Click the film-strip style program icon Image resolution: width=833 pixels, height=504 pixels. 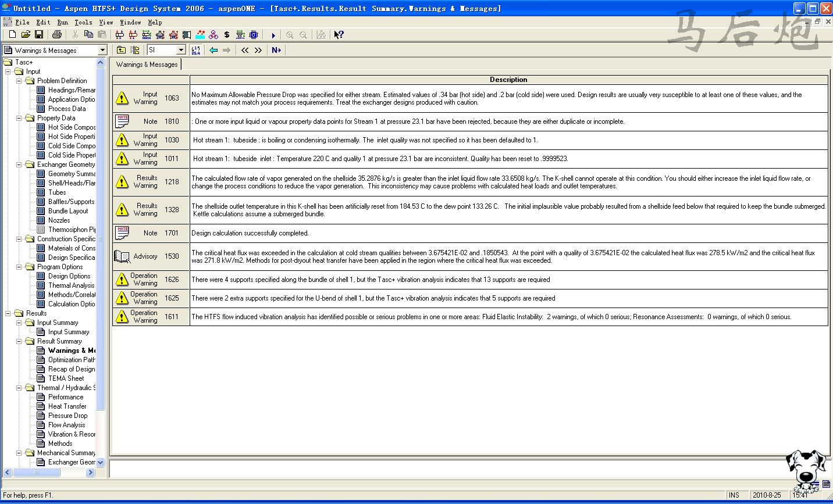point(187,35)
